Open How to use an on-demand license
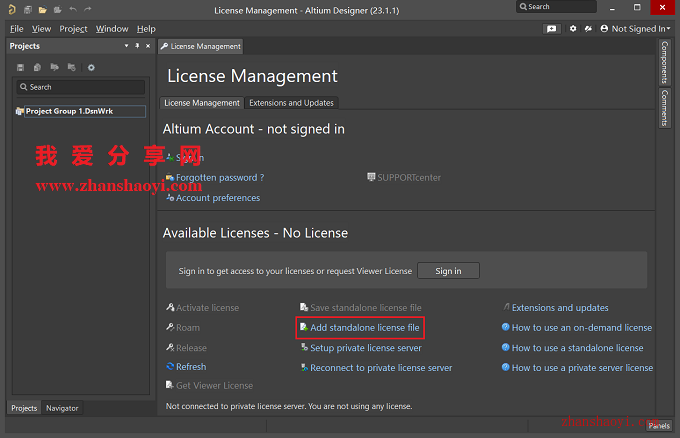Image resolution: width=680 pixels, height=438 pixels. coord(577,327)
